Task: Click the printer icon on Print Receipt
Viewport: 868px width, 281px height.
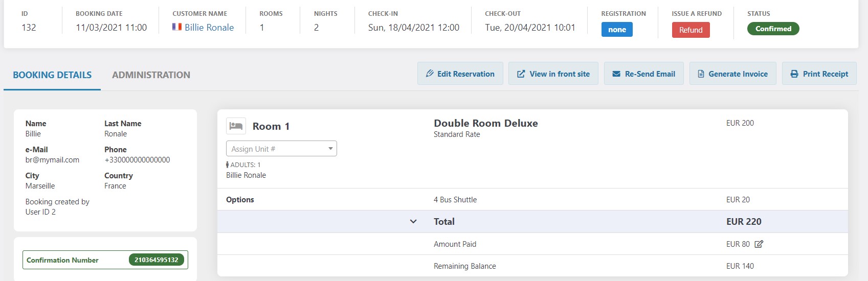Action: pos(794,74)
